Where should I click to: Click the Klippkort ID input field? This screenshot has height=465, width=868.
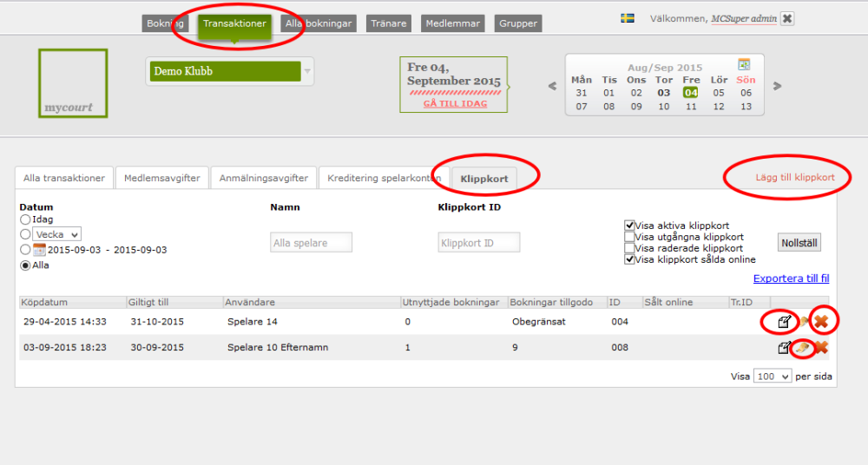coord(479,242)
